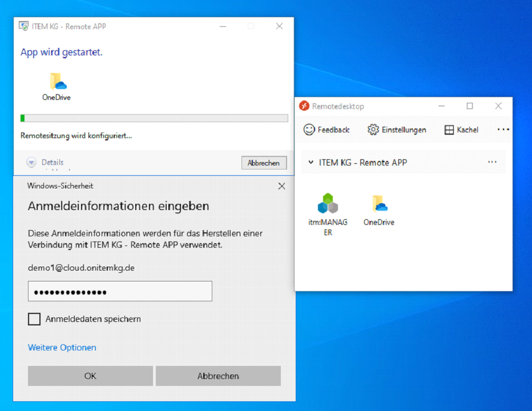Screen dimensions: 532x411
Task: Minimize the Remotedesktop window
Action: [x=441, y=106]
